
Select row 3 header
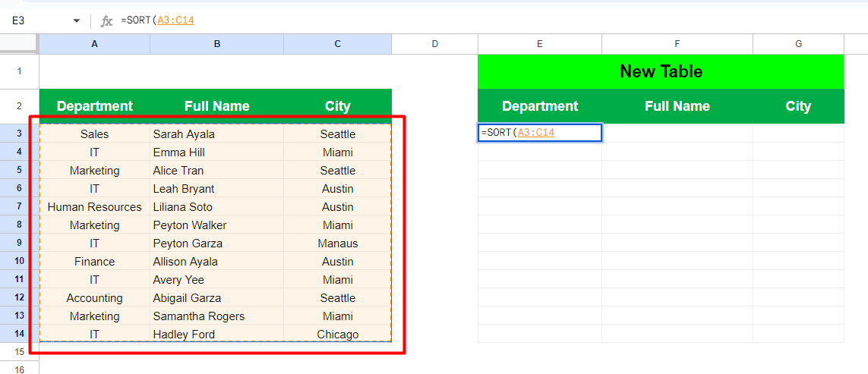click(20, 134)
